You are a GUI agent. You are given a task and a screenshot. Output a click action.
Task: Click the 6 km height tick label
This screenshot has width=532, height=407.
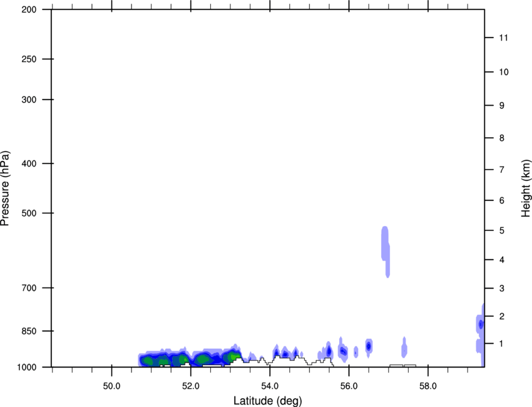[502, 200]
